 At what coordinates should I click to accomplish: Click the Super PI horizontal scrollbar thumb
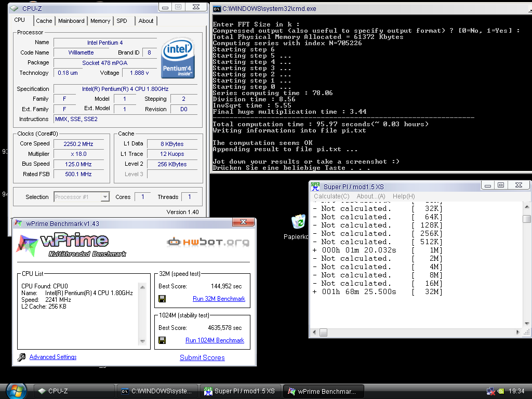click(x=323, y=332)
